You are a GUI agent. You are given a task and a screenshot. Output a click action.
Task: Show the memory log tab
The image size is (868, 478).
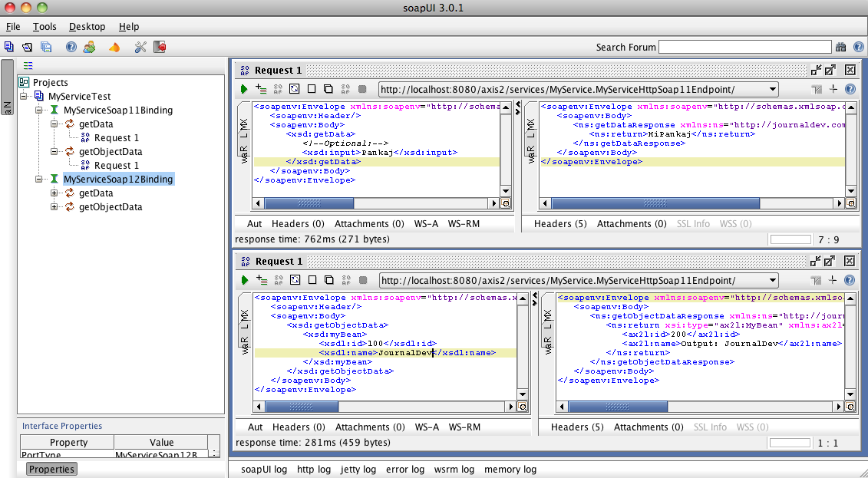click(x=510, y=469)
